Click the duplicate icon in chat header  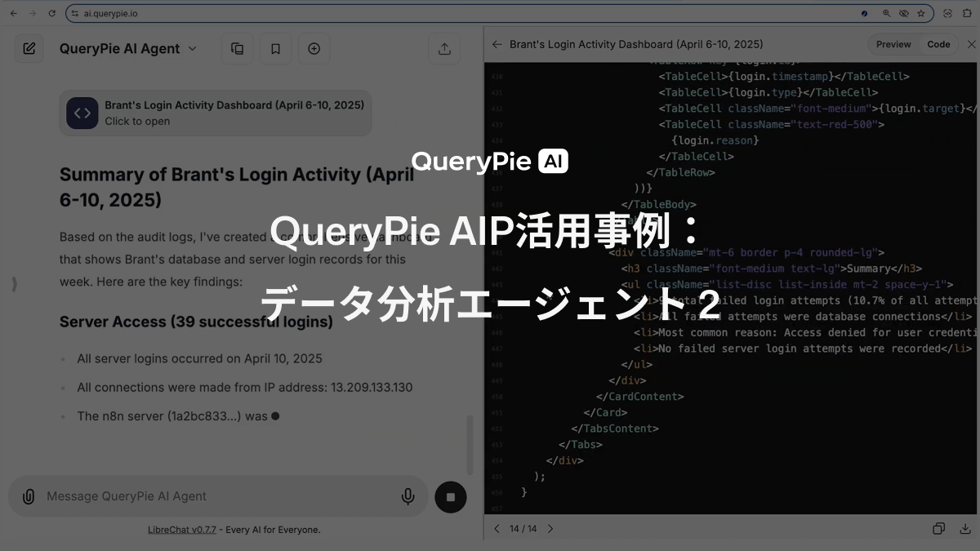coord(238,49)
